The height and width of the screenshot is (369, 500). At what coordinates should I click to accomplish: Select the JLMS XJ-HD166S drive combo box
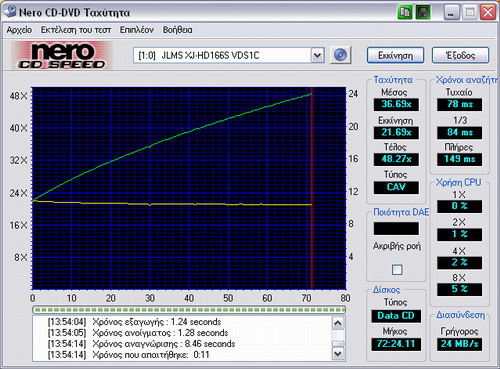(x=229, y=55)
